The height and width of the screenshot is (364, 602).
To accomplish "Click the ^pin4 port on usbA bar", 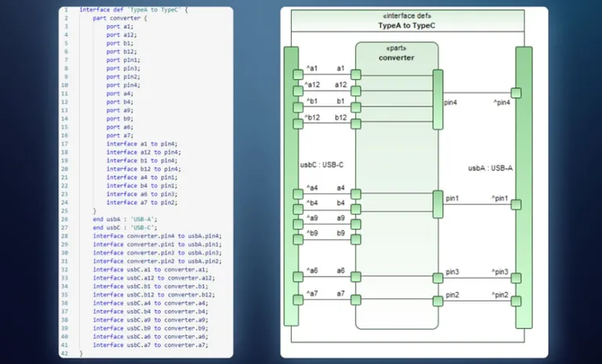I will coord(516,92).
